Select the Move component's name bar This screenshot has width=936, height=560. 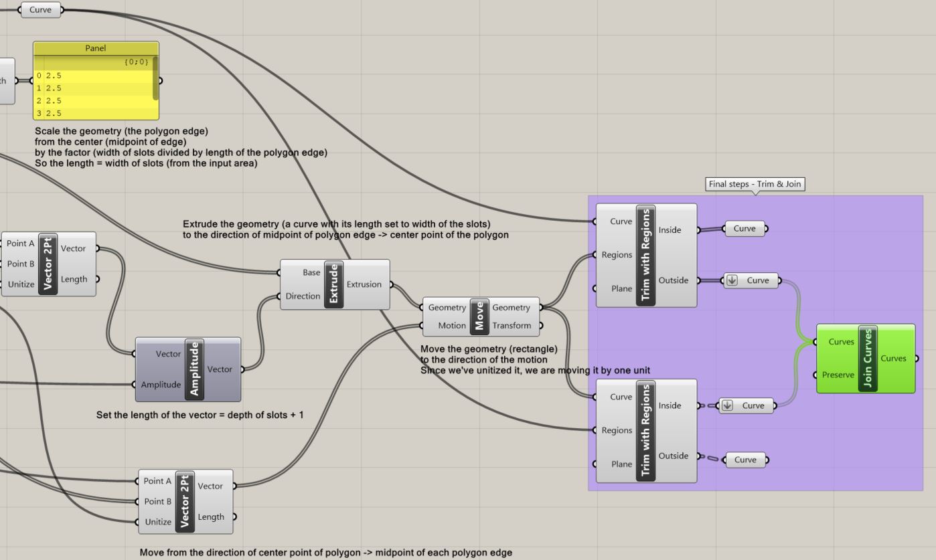[x=479, y=316]
